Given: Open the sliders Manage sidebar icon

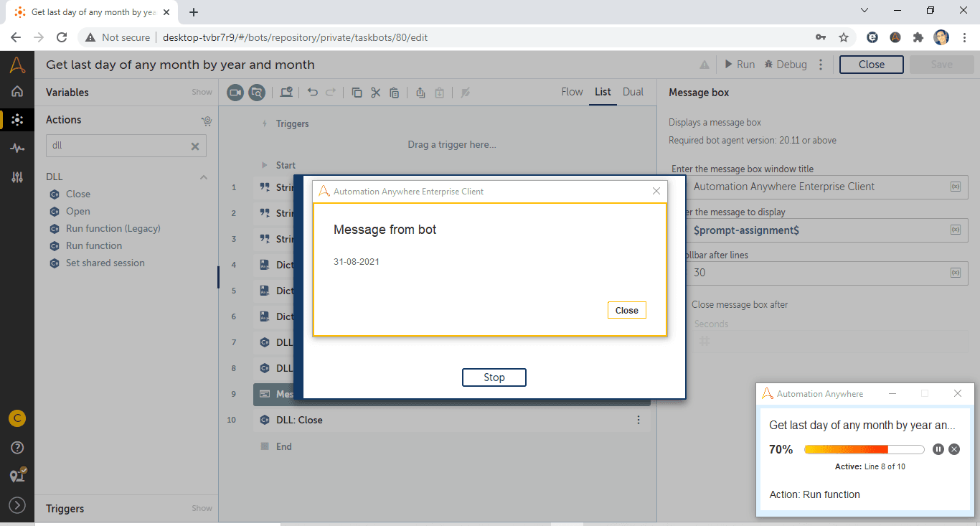Looking at the screenshot, I should [17, 177].
